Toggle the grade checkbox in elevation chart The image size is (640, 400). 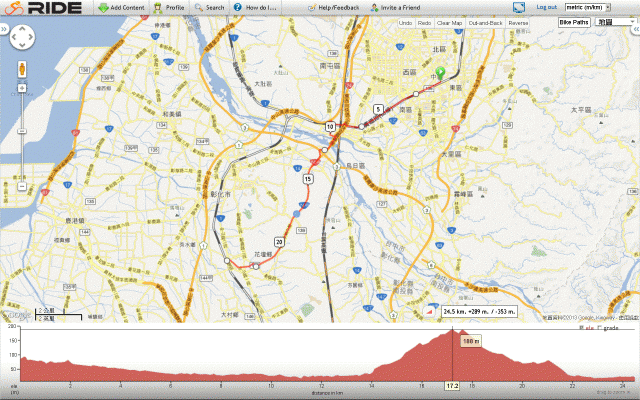pos(599,327)
